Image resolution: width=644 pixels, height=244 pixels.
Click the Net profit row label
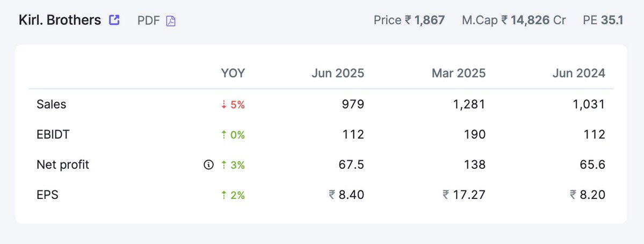pos(63,164)
